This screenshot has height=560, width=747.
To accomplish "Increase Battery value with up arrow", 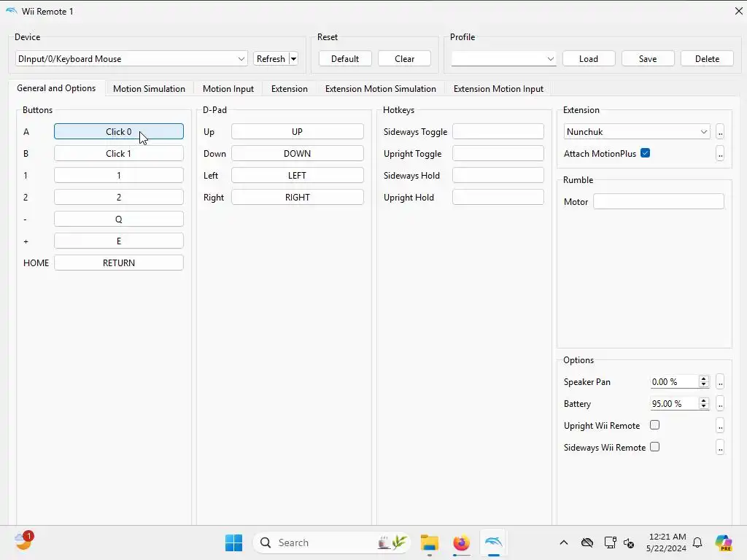I will [x=703, y=400].
